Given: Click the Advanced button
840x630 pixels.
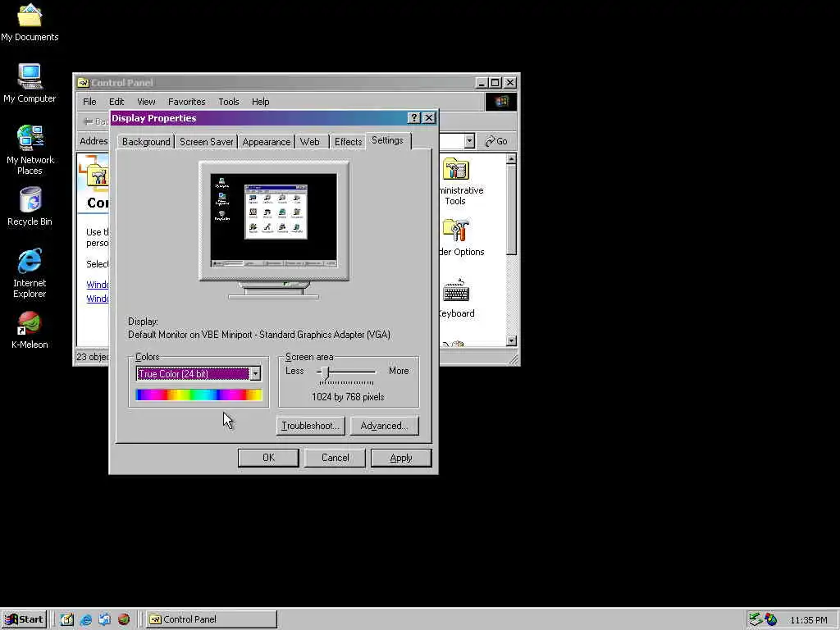Looking at the screenshot, I should tap(384, 426).
